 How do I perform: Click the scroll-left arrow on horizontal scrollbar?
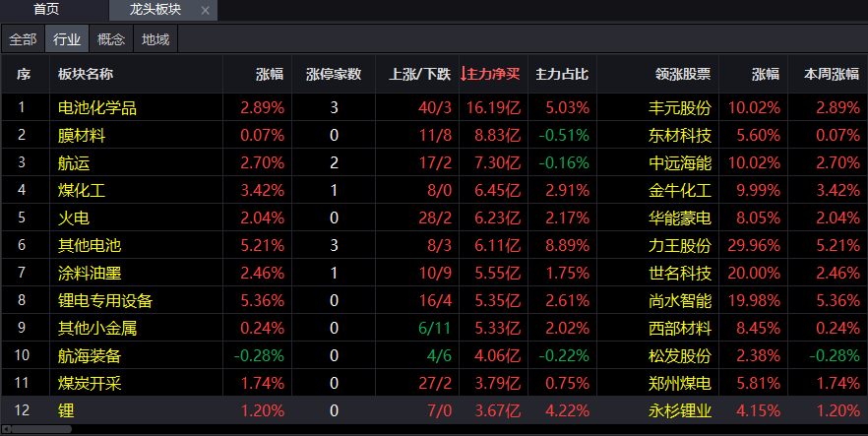6,429
